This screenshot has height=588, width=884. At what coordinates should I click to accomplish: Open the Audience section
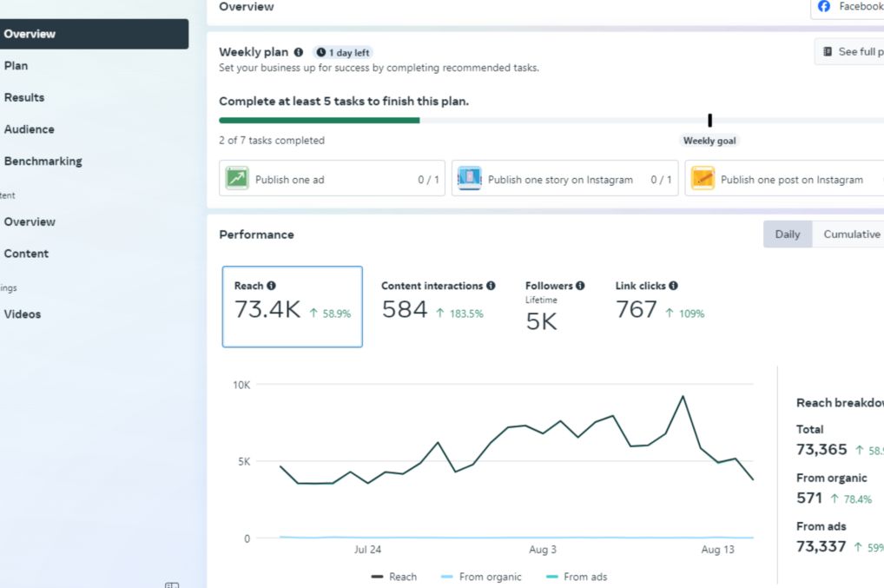click(x=30, y=129)
